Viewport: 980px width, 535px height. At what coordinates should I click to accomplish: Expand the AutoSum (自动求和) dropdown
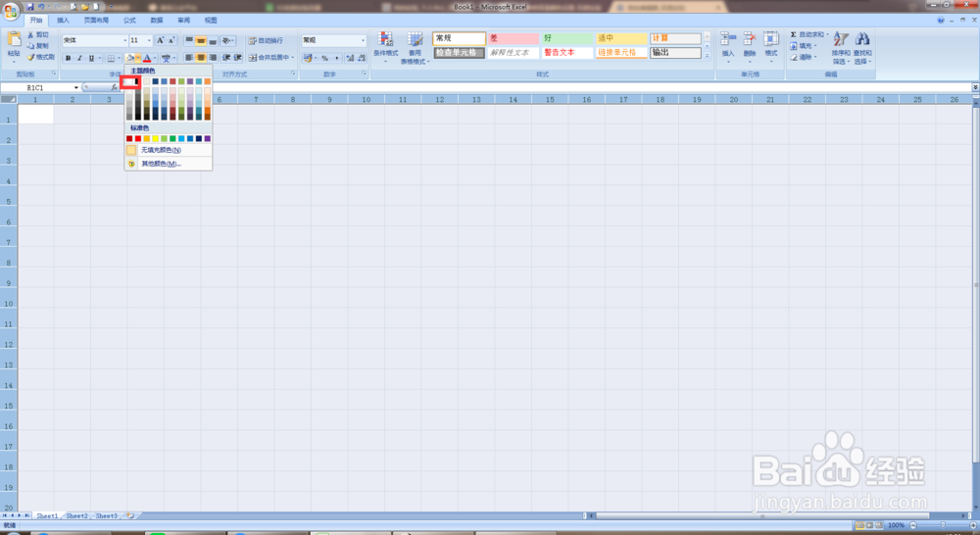click(827, 35)
